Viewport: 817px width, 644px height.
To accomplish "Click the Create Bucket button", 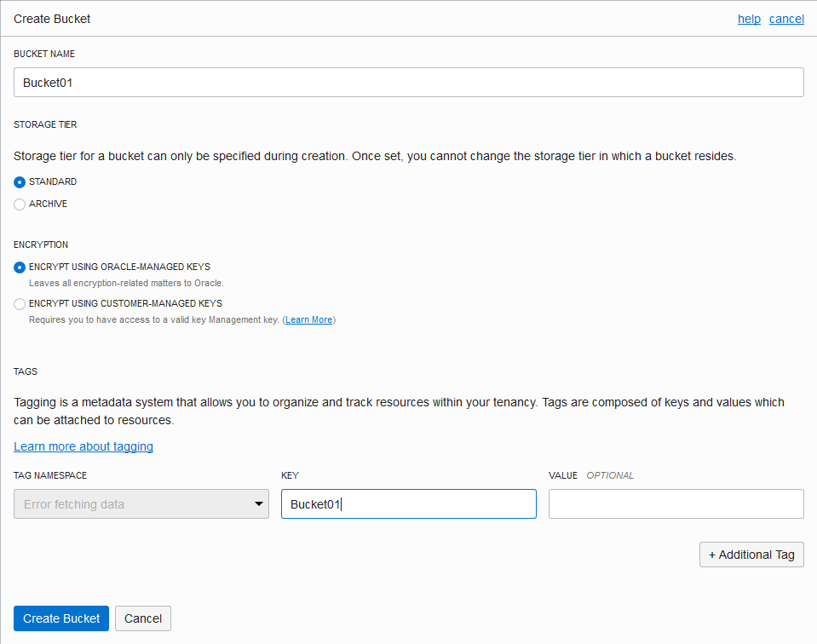I will point(60,618).
